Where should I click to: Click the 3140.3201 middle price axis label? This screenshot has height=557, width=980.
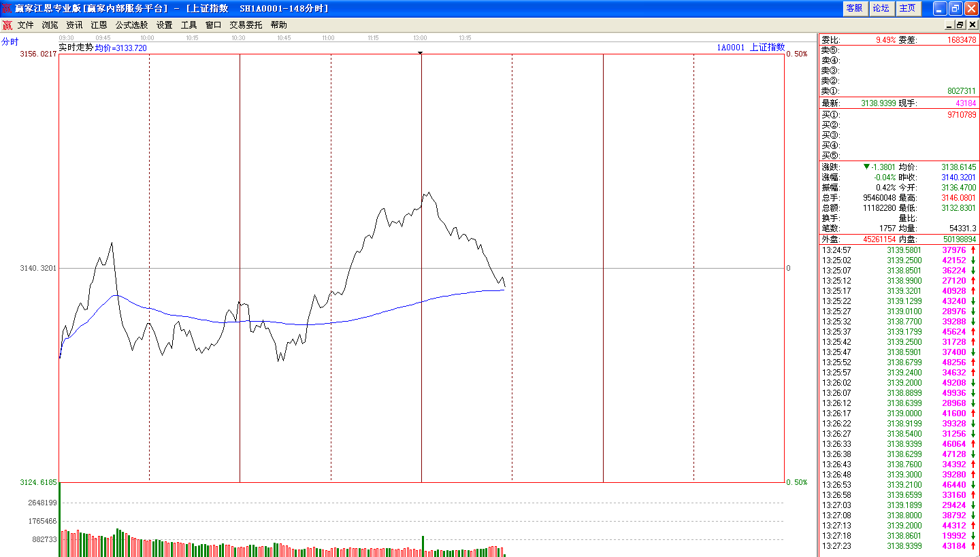click(x=39, y=268)
